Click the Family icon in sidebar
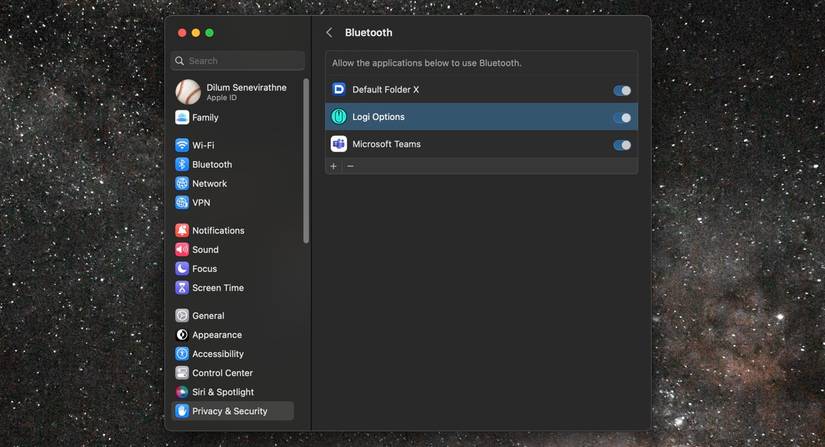Screen dimensions: 825x447 click(x=182, y=117)
